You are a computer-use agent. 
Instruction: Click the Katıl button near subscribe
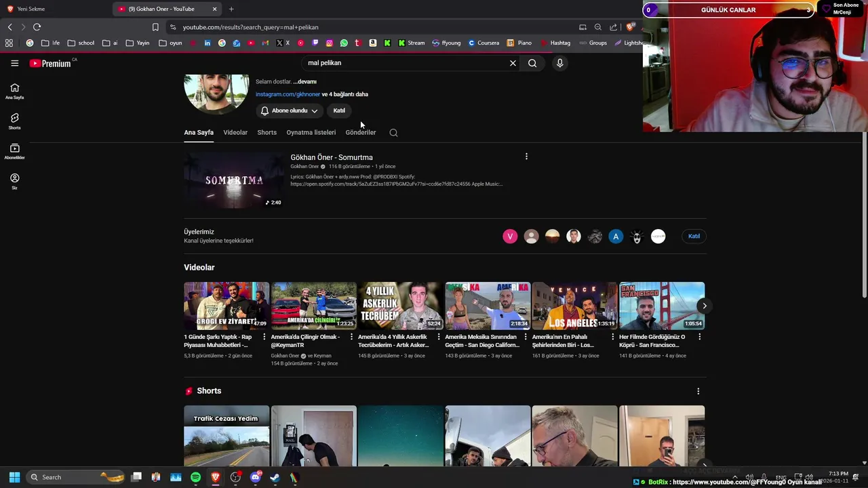[x=339, y=110]
